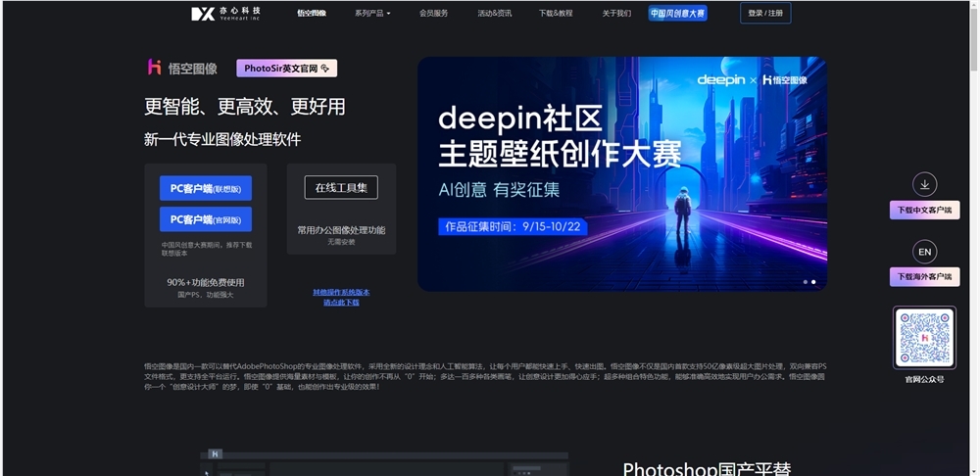Go to 活动&资讯 page

pos(494,13)
